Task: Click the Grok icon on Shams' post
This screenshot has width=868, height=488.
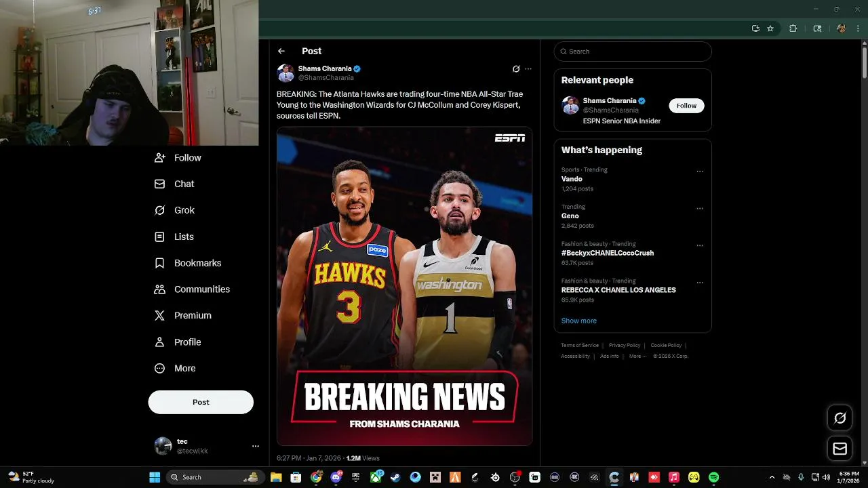Action: tap(516, 68)
